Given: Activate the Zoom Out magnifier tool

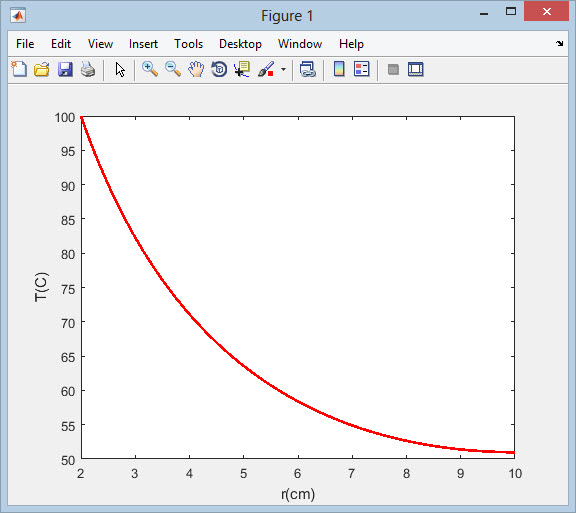Looking at the screenshot, I should [x=173, y=69].
